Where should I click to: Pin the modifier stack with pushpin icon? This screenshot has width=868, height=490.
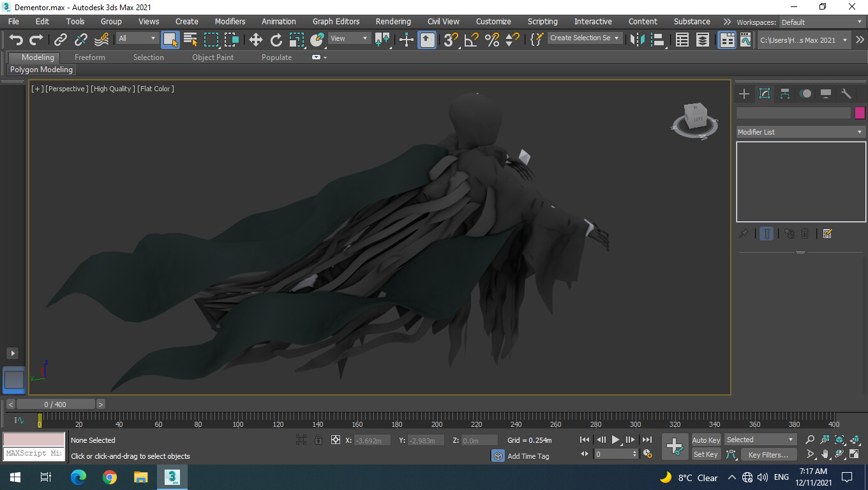click(743, 234)
